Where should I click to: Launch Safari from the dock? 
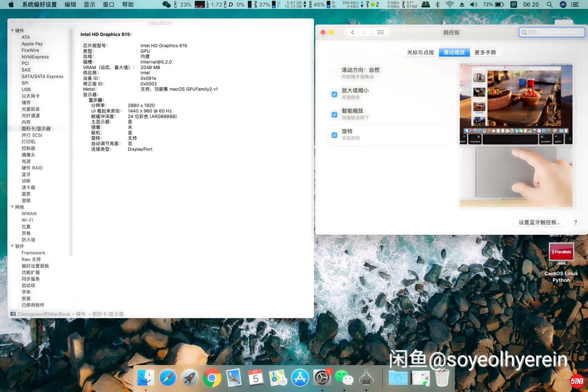168,379
